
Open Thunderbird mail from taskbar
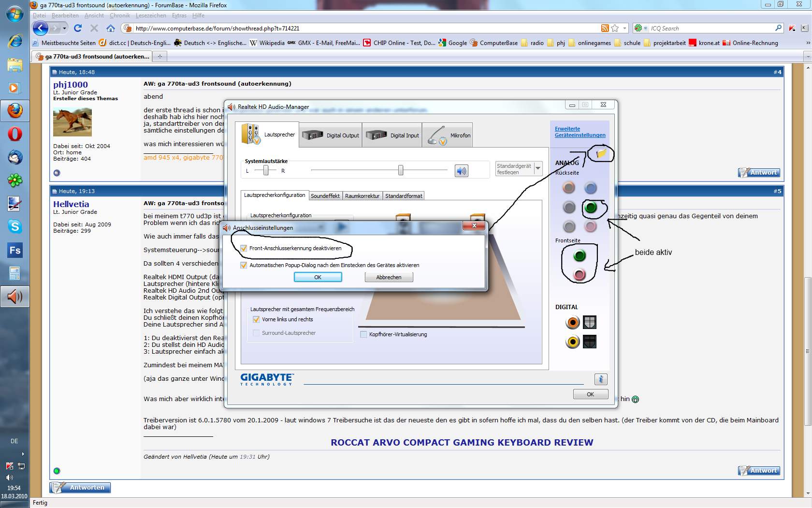coord(14,157)
